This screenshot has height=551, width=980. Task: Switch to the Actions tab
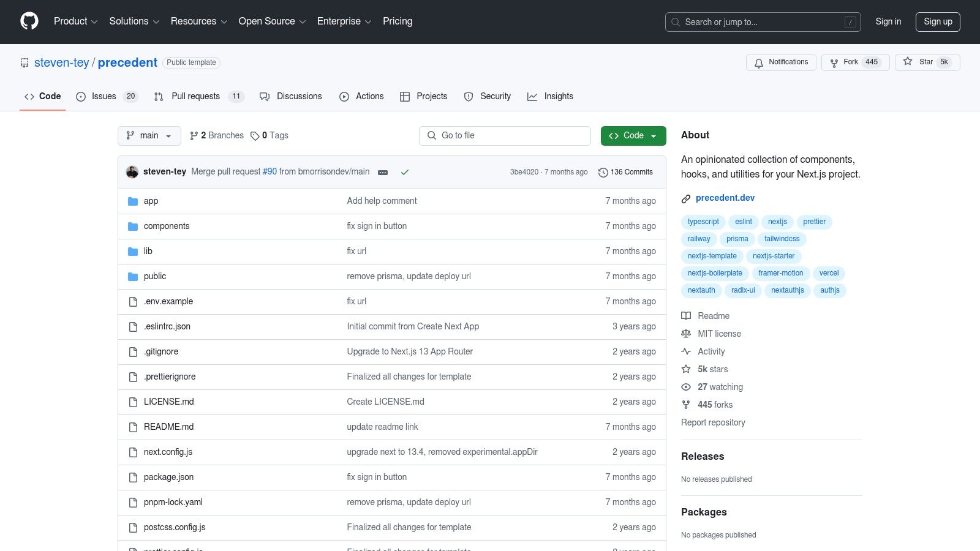click(361, 97)
